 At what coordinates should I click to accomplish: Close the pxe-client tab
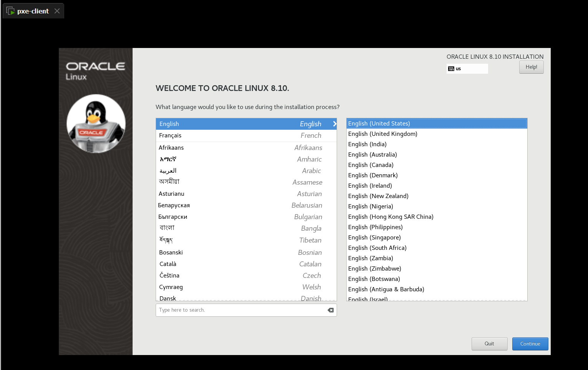[x=57, y=11]
